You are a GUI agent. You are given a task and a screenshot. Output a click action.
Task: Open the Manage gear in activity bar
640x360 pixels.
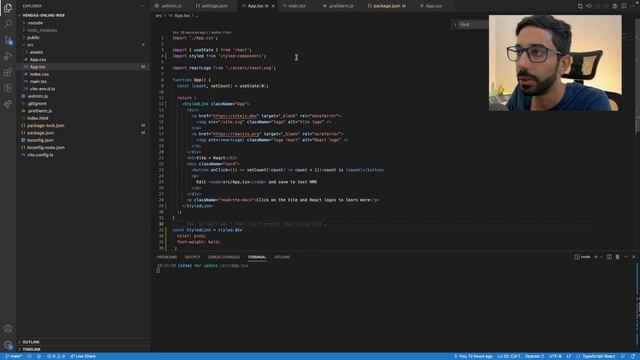coord(8,345)
